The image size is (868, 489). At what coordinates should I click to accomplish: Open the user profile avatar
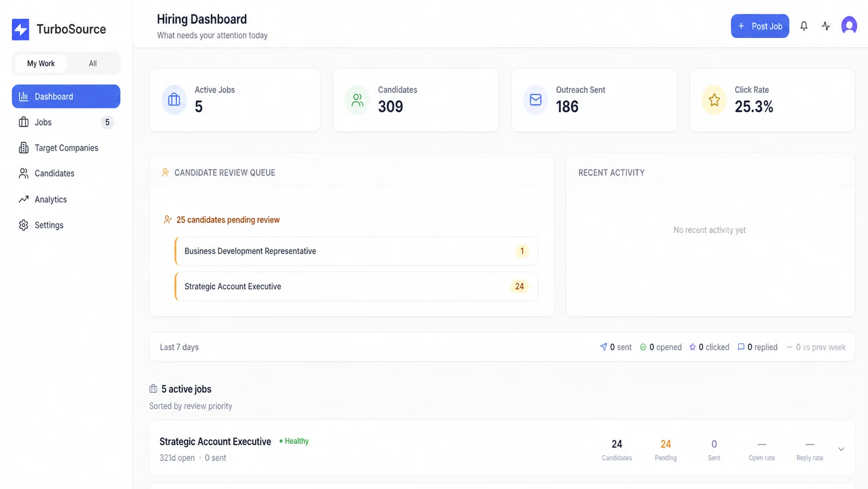pos(849,25)
